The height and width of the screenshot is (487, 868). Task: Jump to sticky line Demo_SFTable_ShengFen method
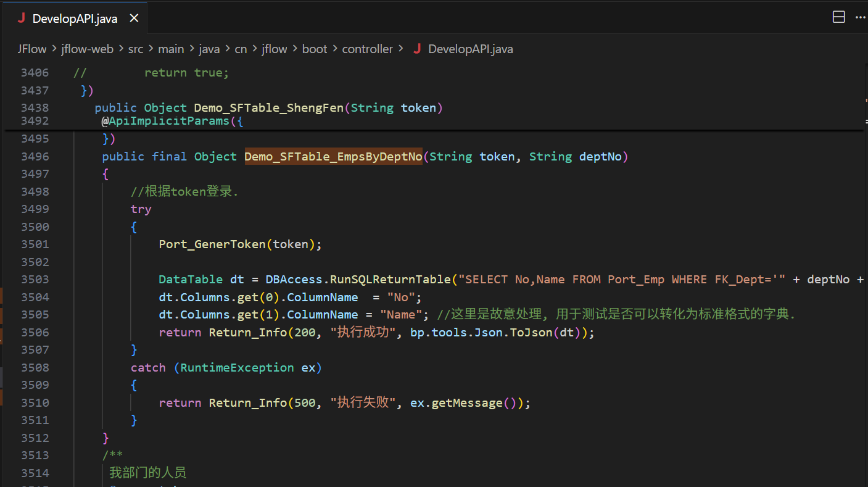(x=268, y=108)
